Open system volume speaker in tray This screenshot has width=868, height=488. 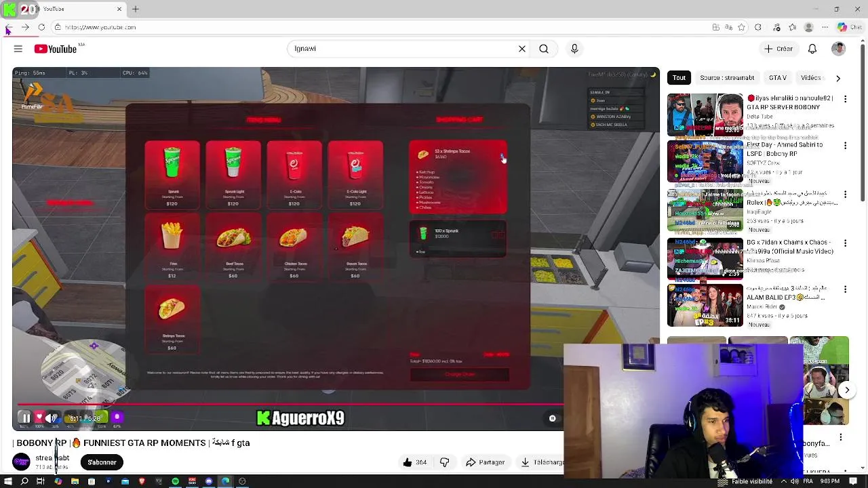click(794, 481)
